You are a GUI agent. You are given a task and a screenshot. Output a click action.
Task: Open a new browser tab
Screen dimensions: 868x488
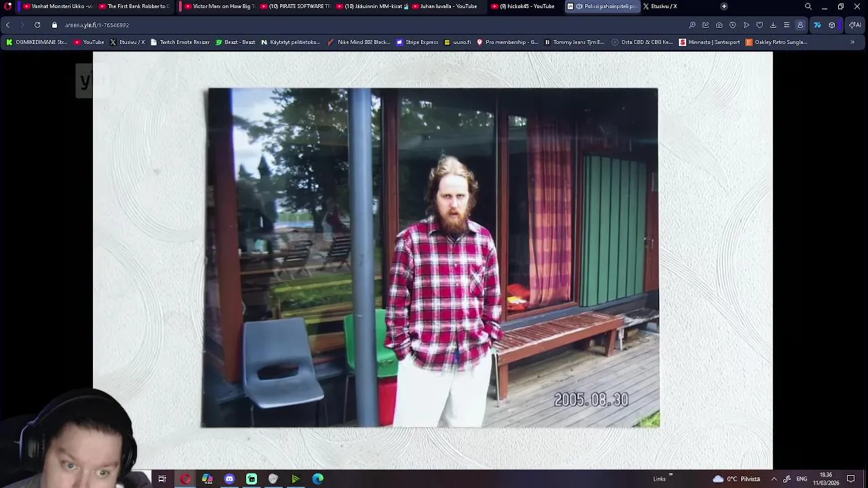click(724, 6)
